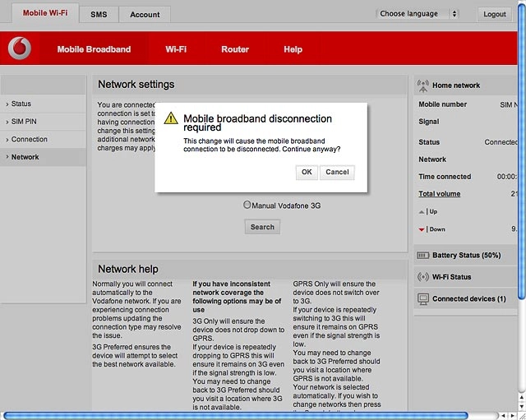Click the Signal label in Home network

coord(428,122)
